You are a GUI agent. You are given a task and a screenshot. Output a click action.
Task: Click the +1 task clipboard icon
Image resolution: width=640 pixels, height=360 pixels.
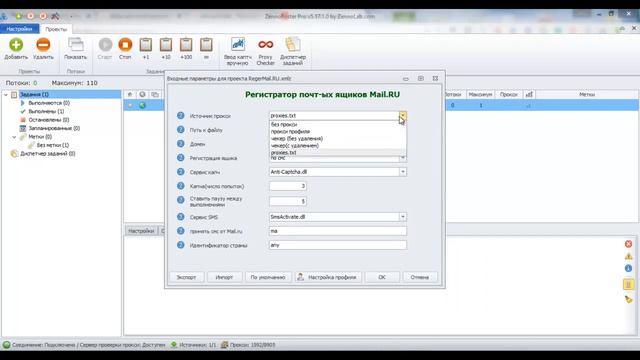click(x=146, y=44)
